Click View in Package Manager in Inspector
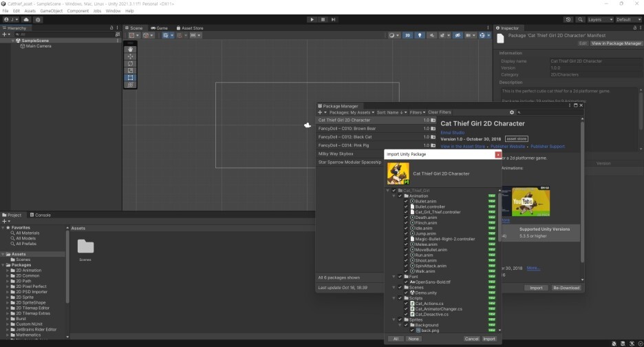Screen dimensions: 644x347 pos(616,43)
